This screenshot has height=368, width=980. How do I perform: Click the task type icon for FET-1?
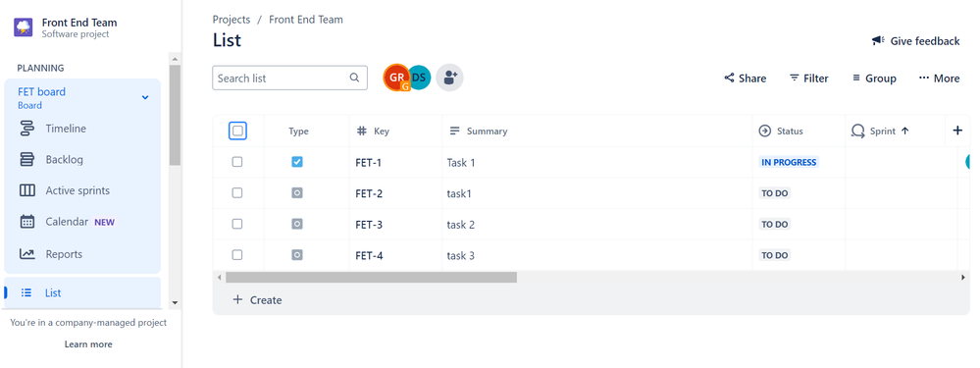pyautogui.click(x=297, y=162)
